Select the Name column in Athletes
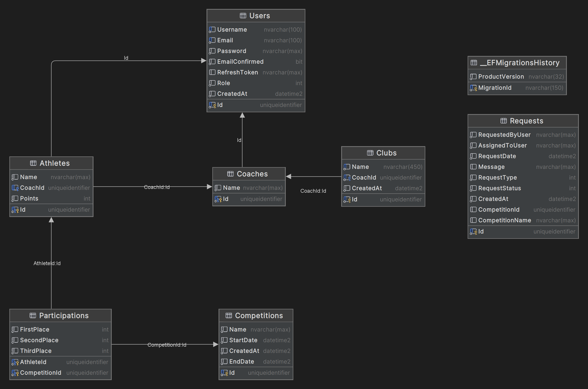This screenshot has width=588, height=389. [51, 177]
